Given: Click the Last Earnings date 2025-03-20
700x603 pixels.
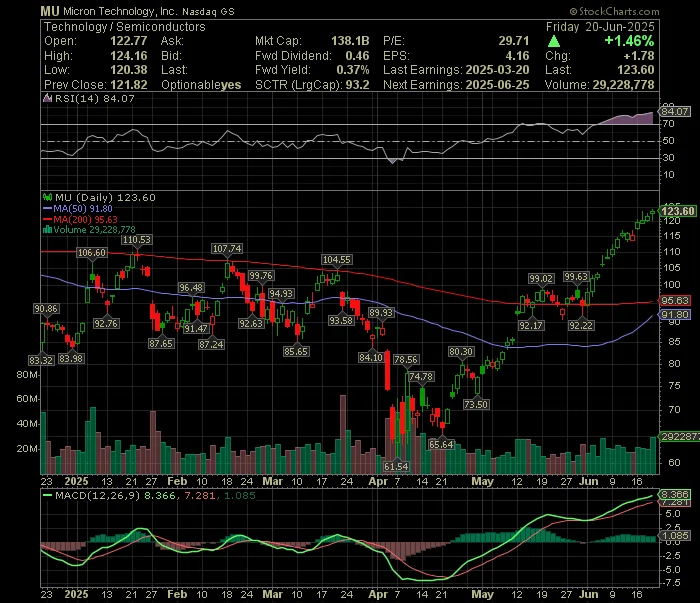Looking at the screenshot, I should click(x=497, y=70).
